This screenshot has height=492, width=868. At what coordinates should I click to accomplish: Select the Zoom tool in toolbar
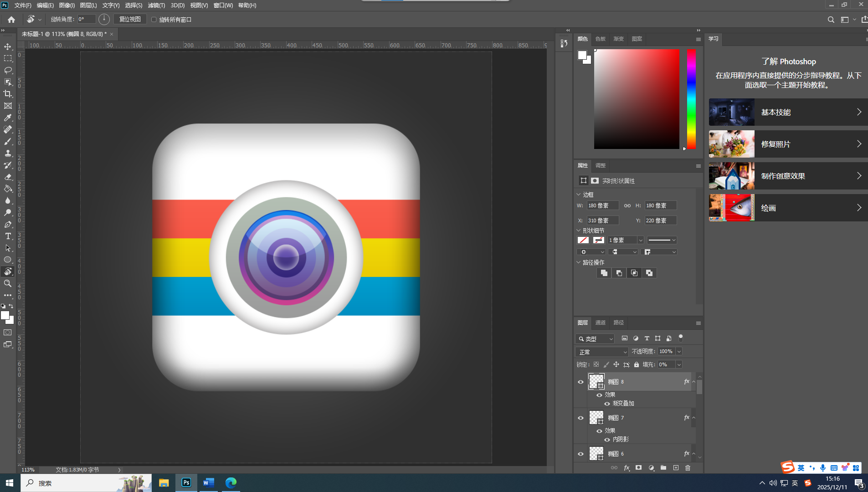pos(8,283)
